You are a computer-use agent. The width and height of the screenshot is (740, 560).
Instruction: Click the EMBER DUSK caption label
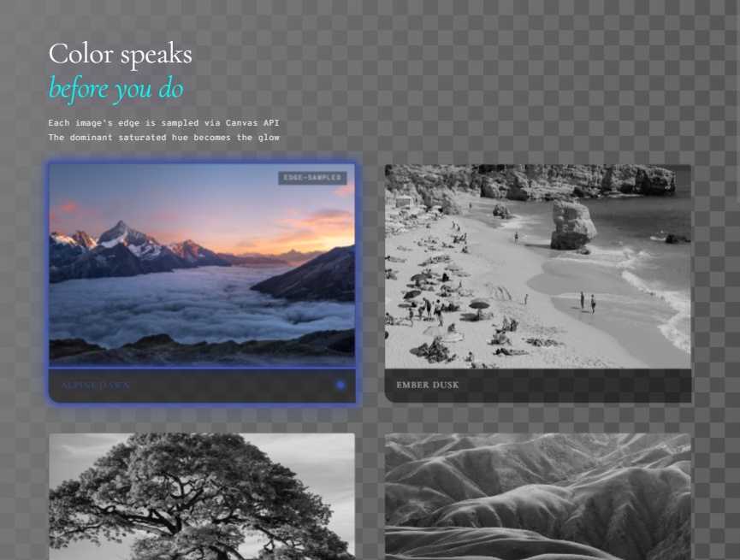coord(428,385)
